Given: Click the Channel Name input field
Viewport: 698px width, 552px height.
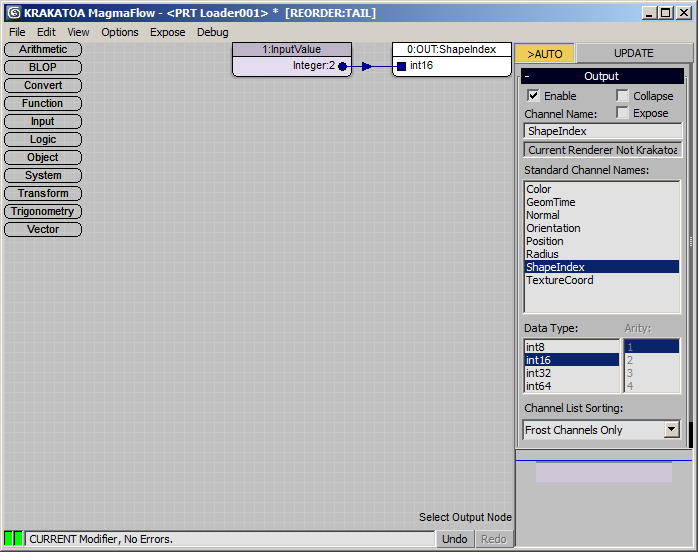Looking at the screenshot, I should pyautogui.click(x=603, y=131).
